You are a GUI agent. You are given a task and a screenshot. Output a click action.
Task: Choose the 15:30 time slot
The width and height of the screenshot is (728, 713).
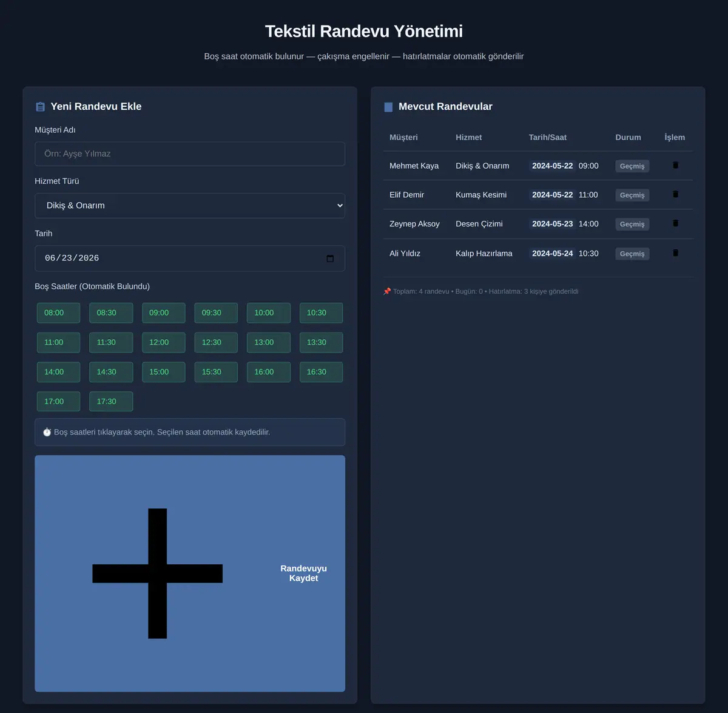tap(216, 372)
